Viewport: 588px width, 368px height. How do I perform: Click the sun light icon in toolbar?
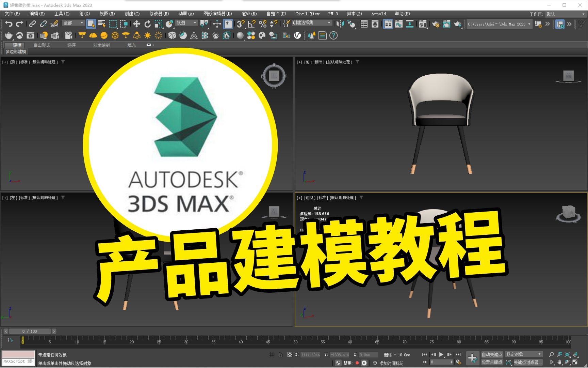[x=147, y=35]
